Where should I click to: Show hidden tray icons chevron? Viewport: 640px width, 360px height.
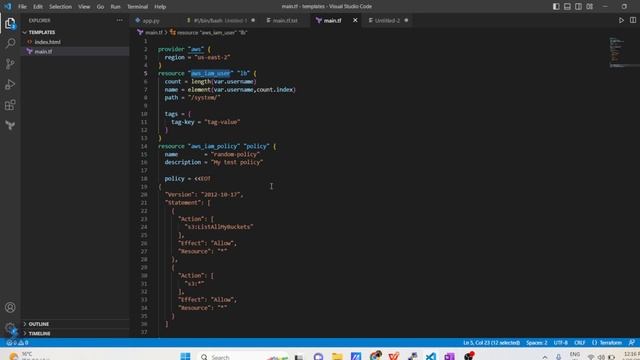pyautogui.click(x=544, y=357)
